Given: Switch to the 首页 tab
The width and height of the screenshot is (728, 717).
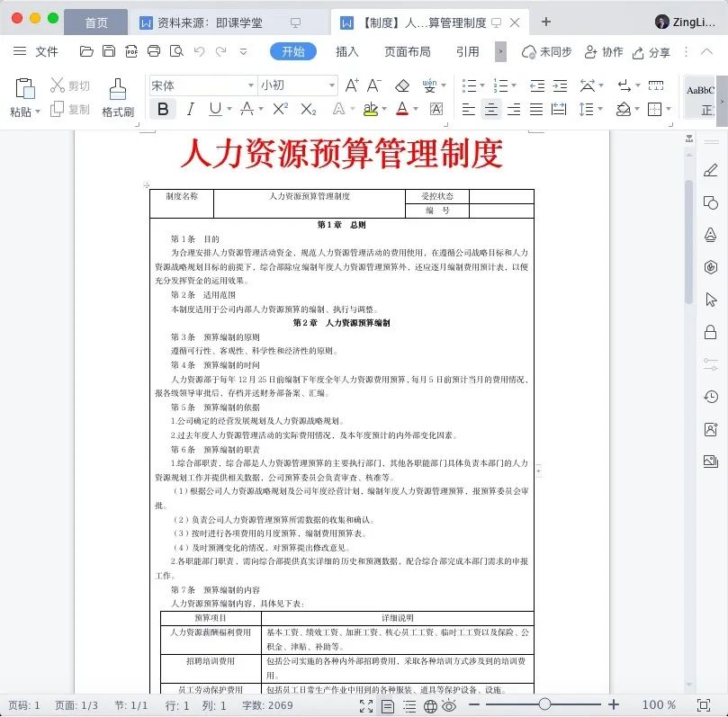Looking at the screenshot, I should click(x=95, y=22).
